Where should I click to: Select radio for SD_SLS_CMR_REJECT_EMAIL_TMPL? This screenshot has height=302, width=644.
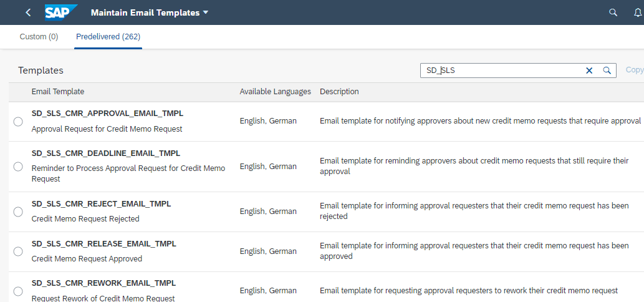coord(18,212)
